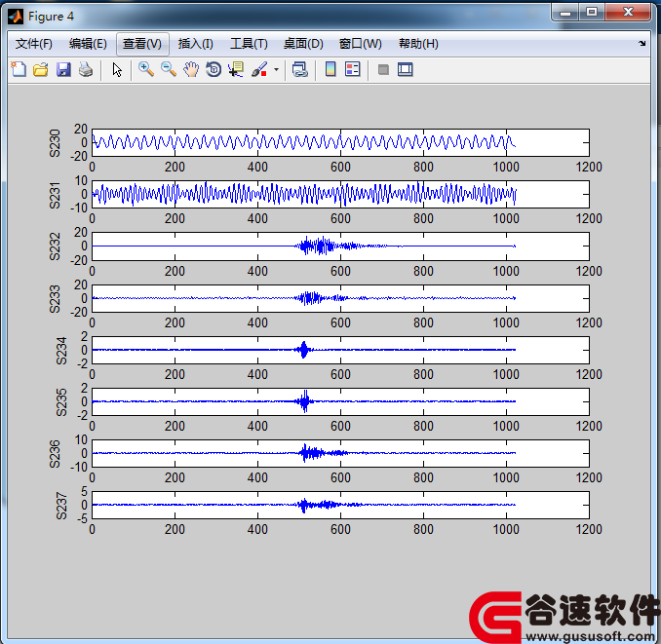Select the Data Cursor tool
This screenshot has width=661, height=644.
pyautogui.click(x=236, y=69)
